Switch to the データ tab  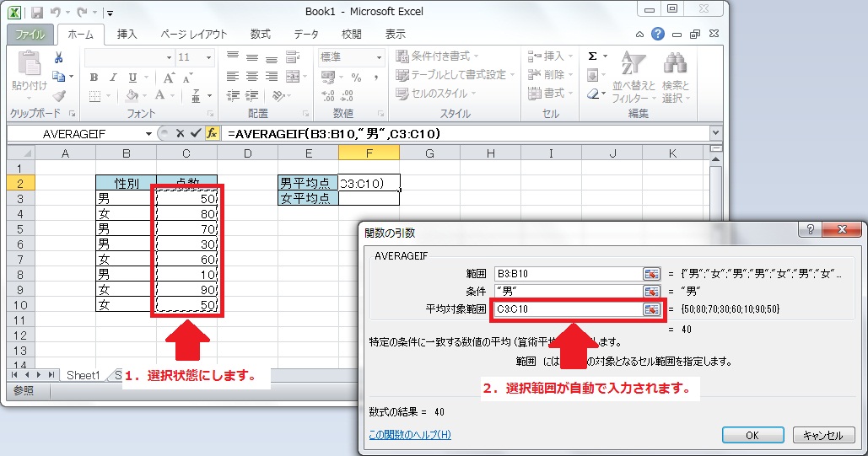click(306, 35)
